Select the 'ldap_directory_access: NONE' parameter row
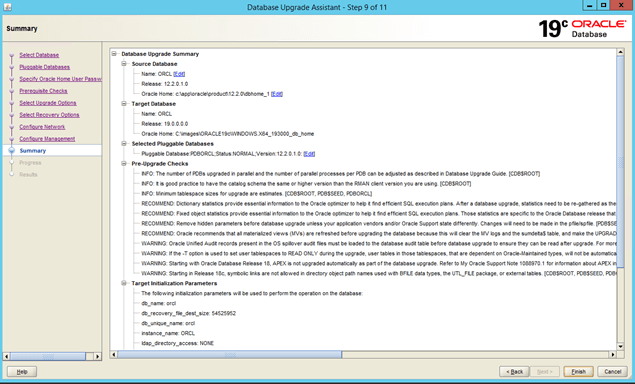Viewport: 635px width, 384px height. point(177,343)
